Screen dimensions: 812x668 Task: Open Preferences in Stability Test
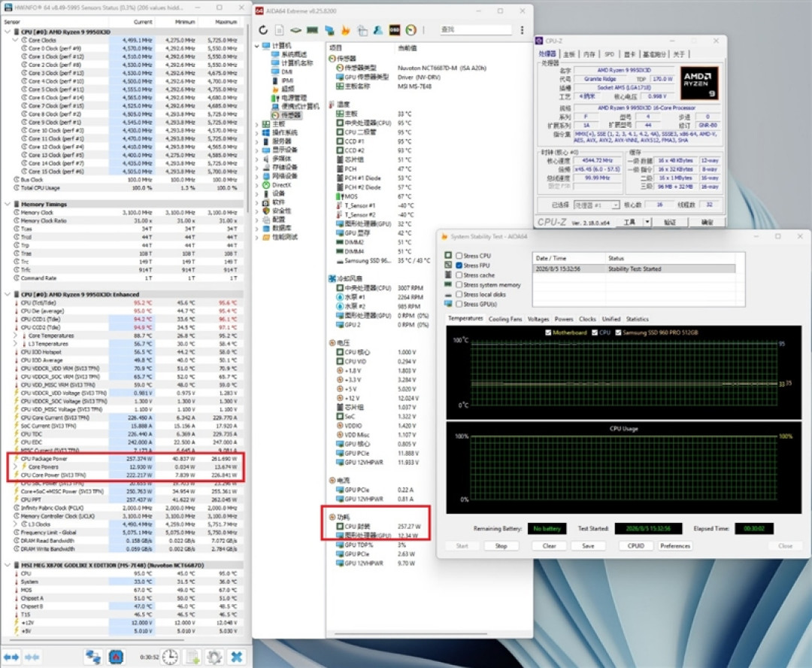pyautogui.click(x=674, y=545)
